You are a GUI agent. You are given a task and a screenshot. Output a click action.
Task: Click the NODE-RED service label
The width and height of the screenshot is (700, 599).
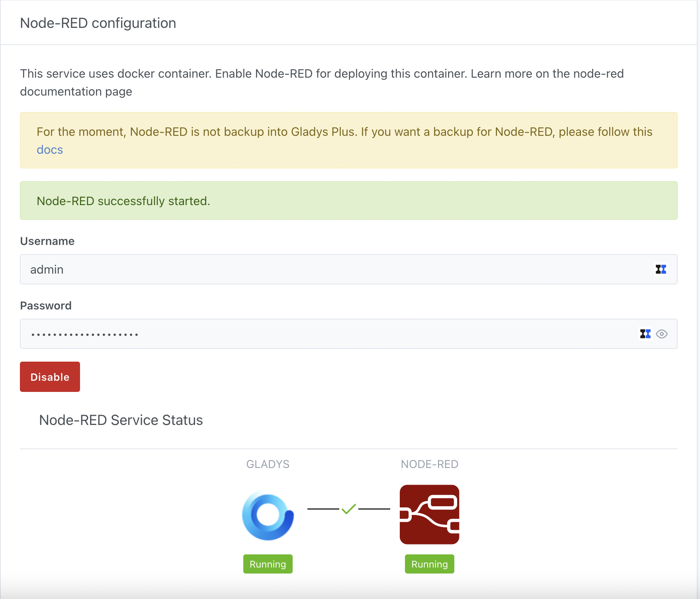[429, 464]
